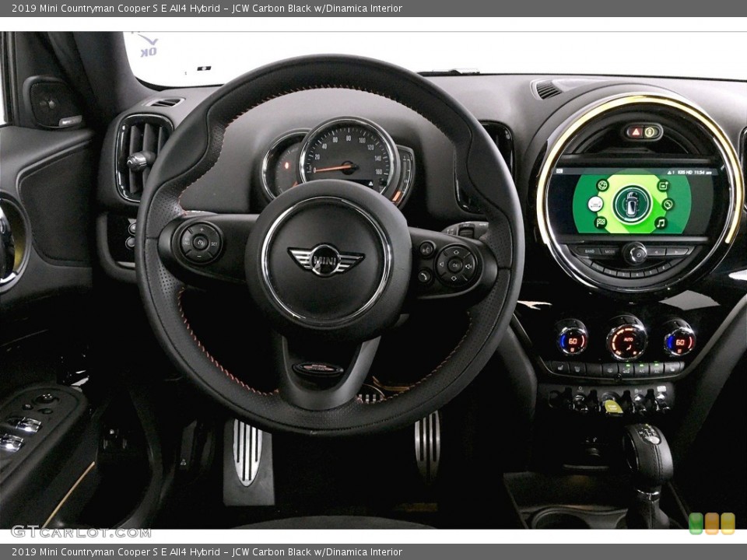This screenshot has width=747, height=560.
Task: Push the cruise control on/off center button
Action: (201, 243)
